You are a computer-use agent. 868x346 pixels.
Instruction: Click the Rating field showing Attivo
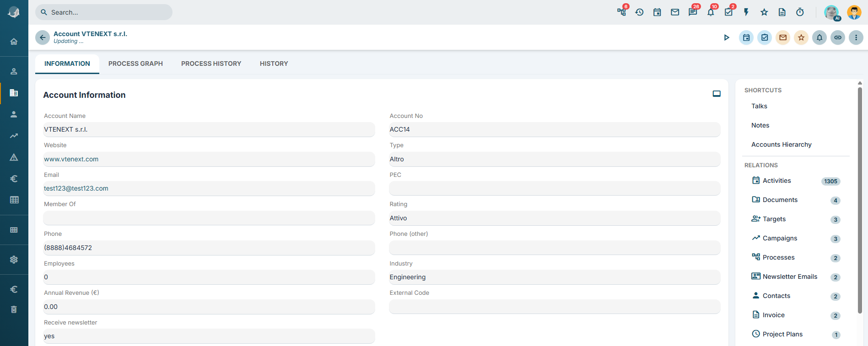click(555, 218)
